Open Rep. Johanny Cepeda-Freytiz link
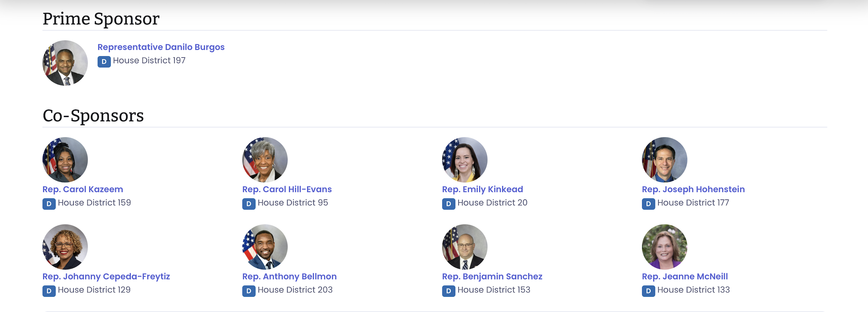Viewport: 868px width, 312px height. click(106, 277)
